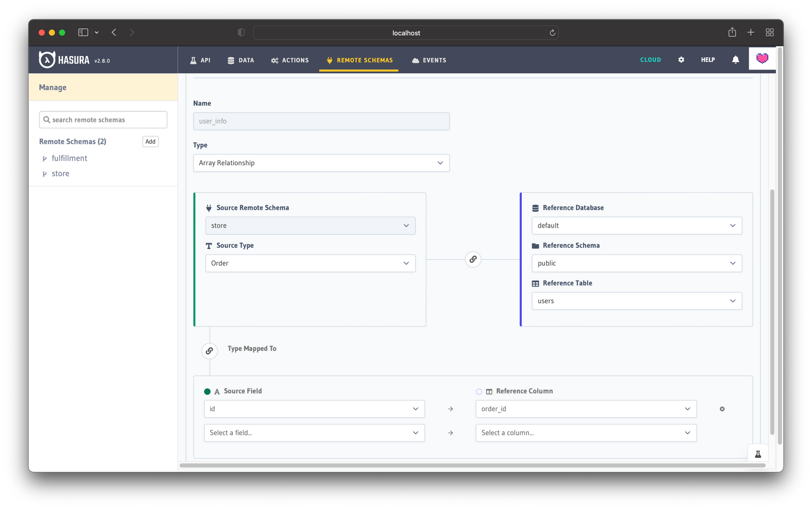
Task: Open the GraphiQL flask icon at bottom right
Action: [758, 453]
